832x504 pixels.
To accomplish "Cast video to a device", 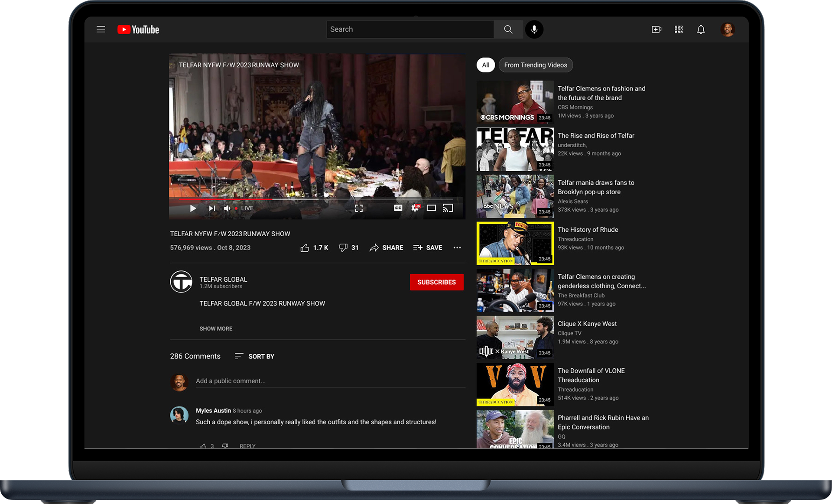I will [x=448, y=208].
